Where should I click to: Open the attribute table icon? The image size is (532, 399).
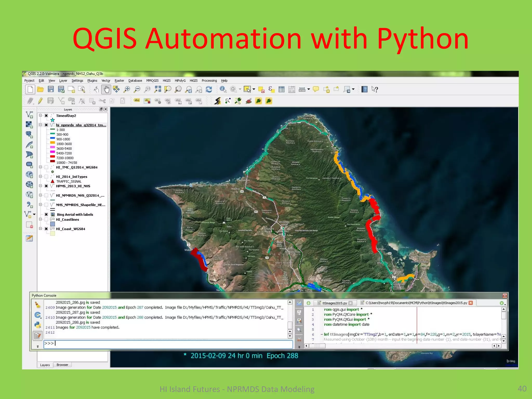point(281,89)
